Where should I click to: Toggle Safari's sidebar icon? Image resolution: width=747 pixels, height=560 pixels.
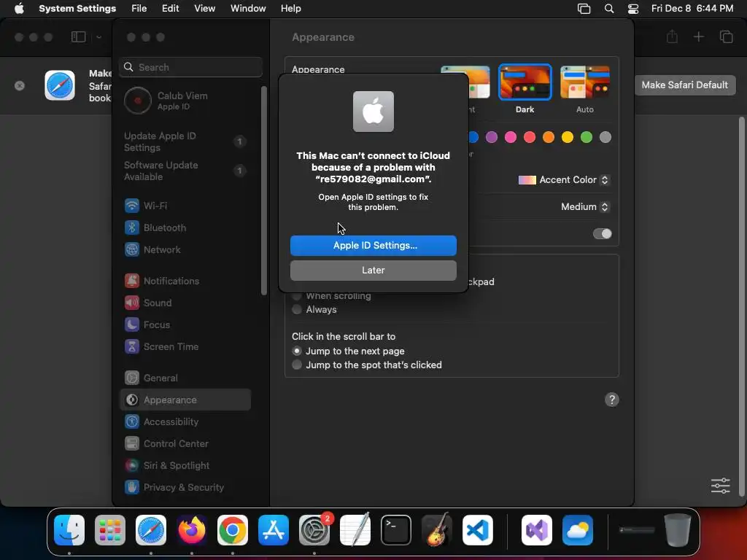(x=78, y=36)
